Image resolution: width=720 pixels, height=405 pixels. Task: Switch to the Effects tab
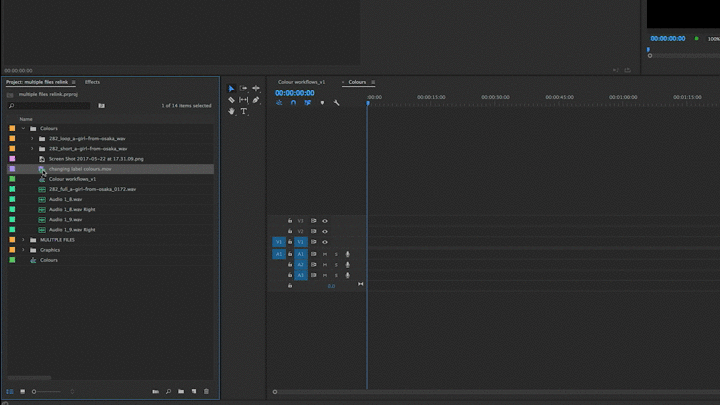tap(92, 82)
